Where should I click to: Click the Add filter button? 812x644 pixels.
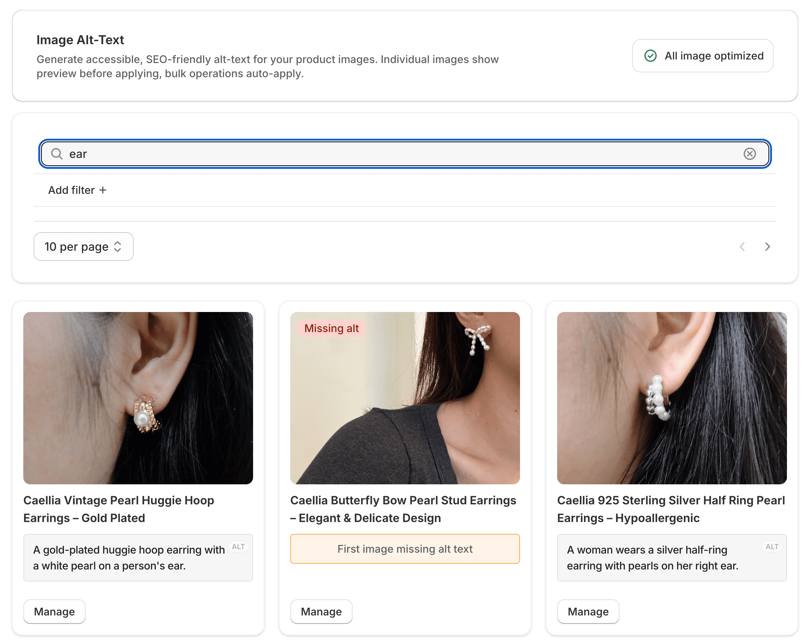point(77,190)
